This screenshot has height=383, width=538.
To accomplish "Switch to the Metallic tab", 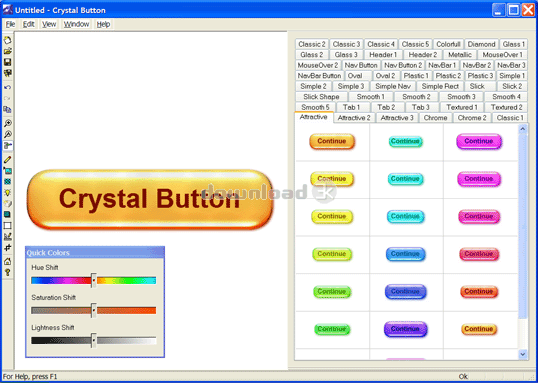I will point(460,55).
